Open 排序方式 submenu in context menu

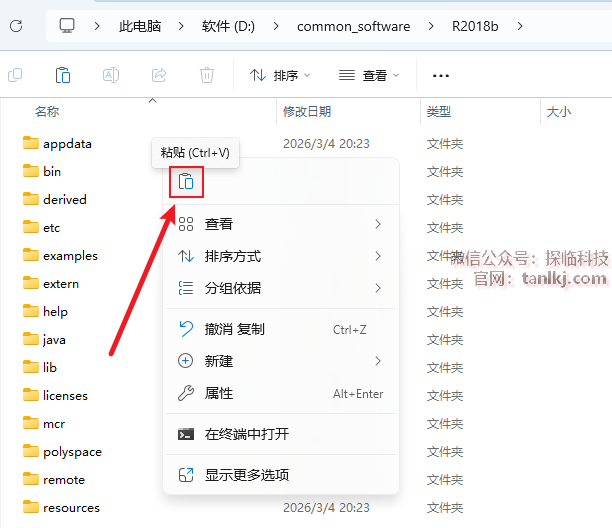click(x=281, y=256)
